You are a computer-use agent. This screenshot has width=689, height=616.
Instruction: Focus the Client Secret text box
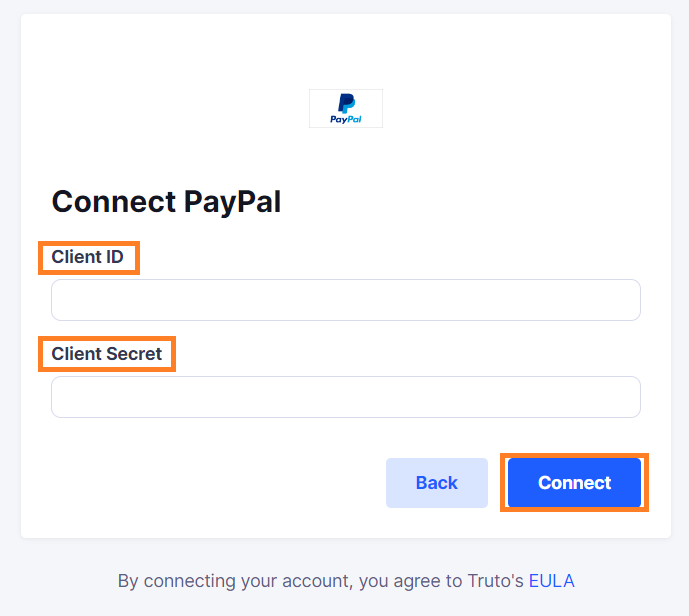pos(346,397)
